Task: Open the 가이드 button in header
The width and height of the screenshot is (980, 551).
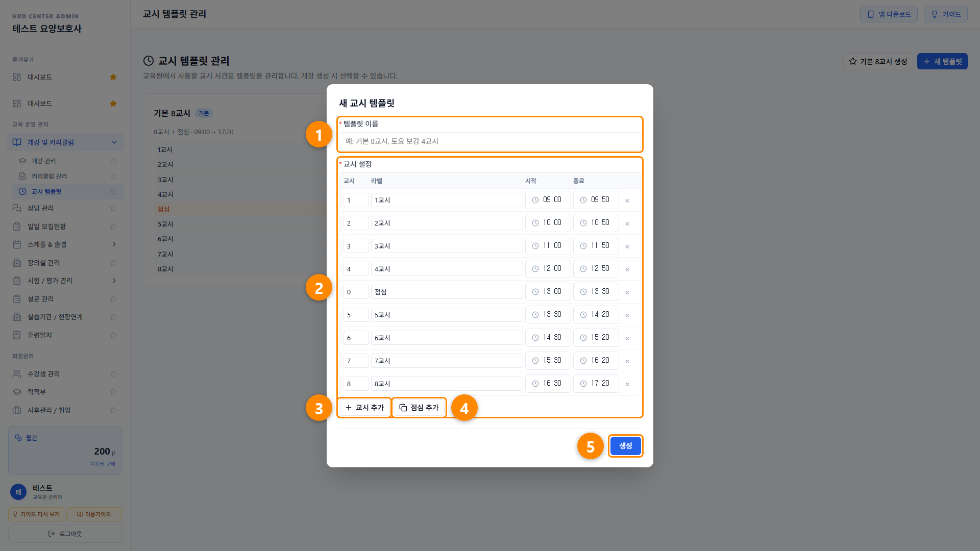Action: tap(945, 14)
